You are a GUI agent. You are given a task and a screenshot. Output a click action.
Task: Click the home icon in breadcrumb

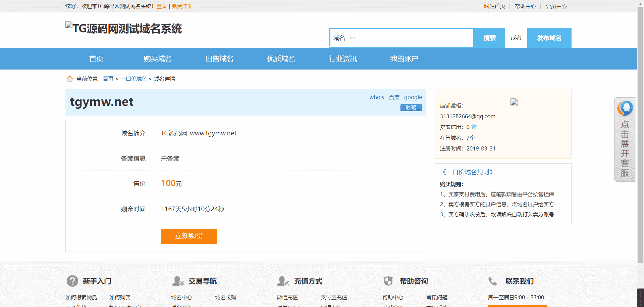pos(70,79)
